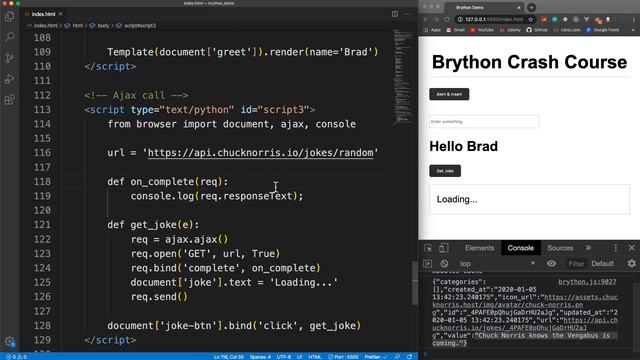Click the feedback icon in the status bar
The height and width of the screenshot is (360, 640).
click(x=397, y=357)
